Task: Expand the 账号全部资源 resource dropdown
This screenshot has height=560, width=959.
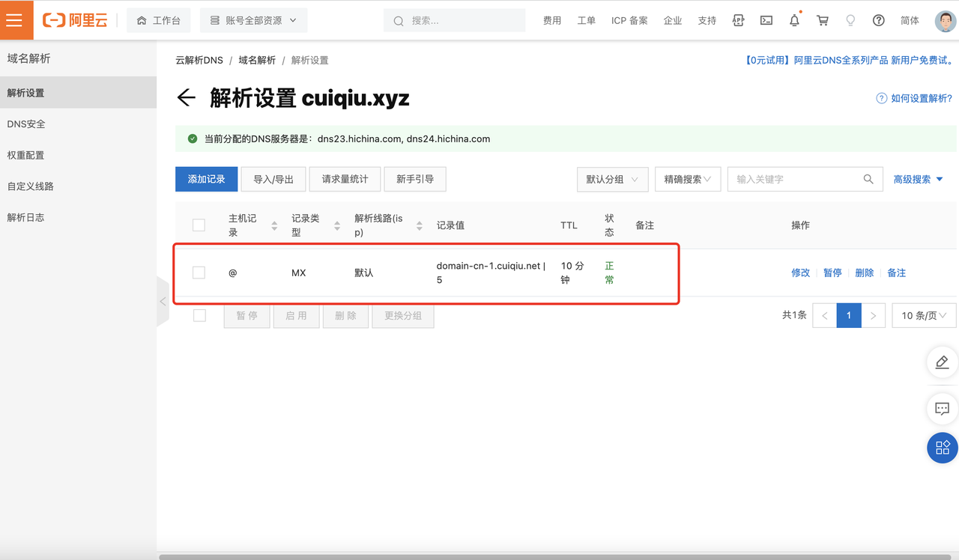Action: point(254,21)
